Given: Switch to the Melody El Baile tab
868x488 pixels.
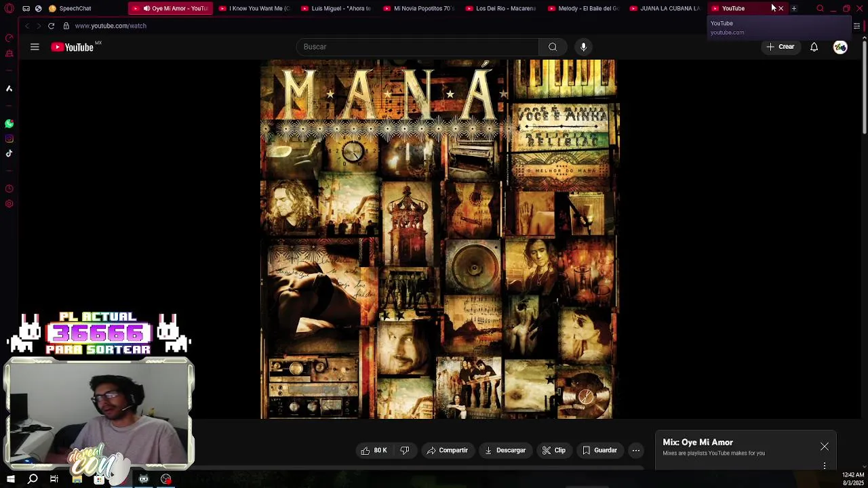Looking at the screenshot, I should [x=584, y=8].
